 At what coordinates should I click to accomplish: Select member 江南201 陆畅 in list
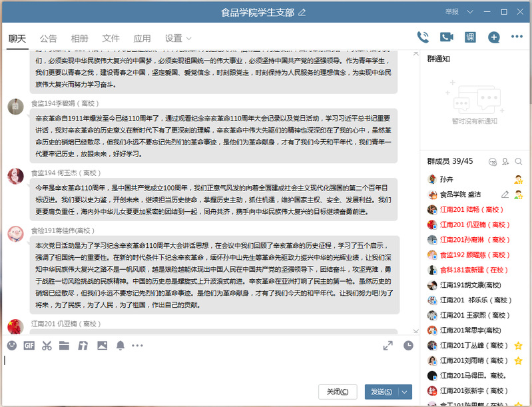pyautogui.click(x=475, y=209)
